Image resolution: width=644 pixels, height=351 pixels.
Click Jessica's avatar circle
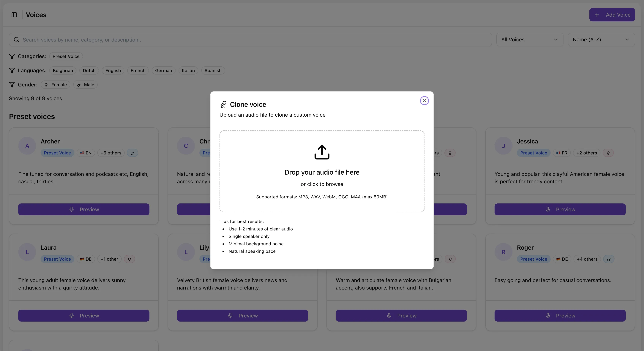tap(503, 146)
